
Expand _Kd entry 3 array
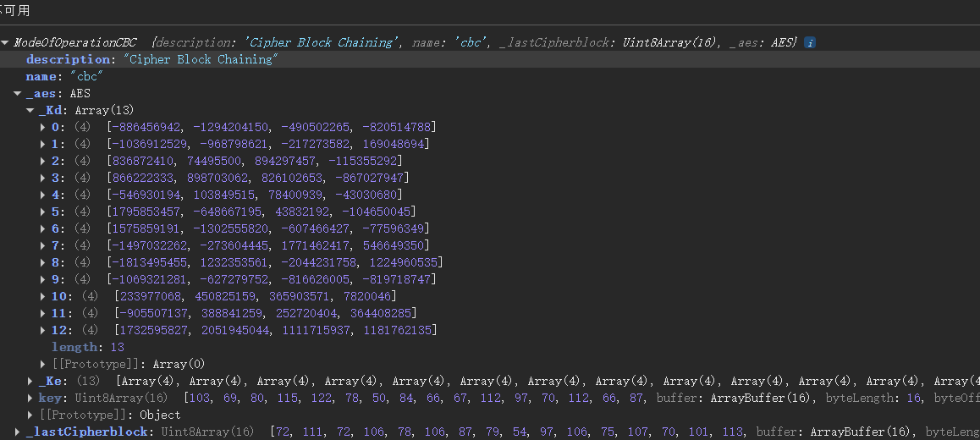click(x=42, y=179)
